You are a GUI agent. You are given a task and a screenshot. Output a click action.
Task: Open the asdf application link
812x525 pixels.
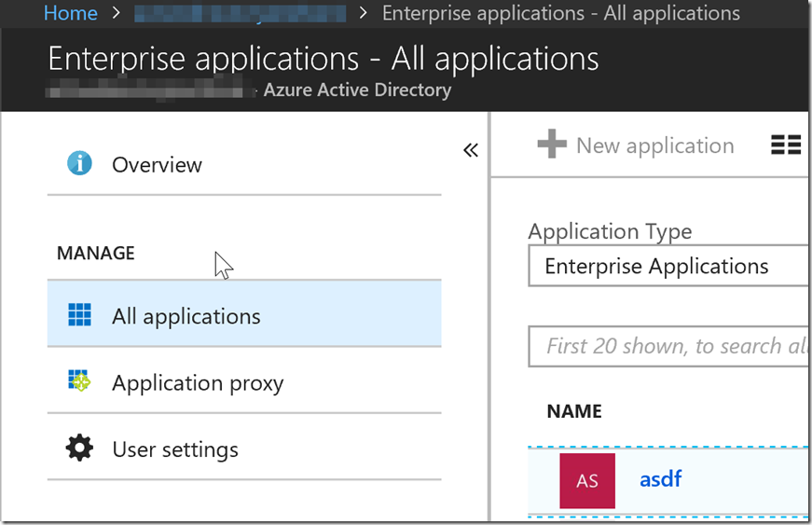pos(660,479)
